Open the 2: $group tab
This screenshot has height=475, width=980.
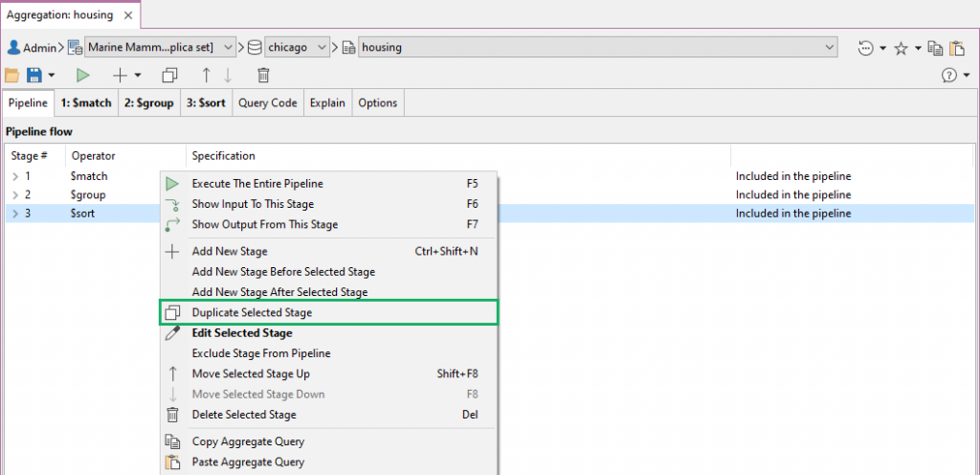coord(148,102)
